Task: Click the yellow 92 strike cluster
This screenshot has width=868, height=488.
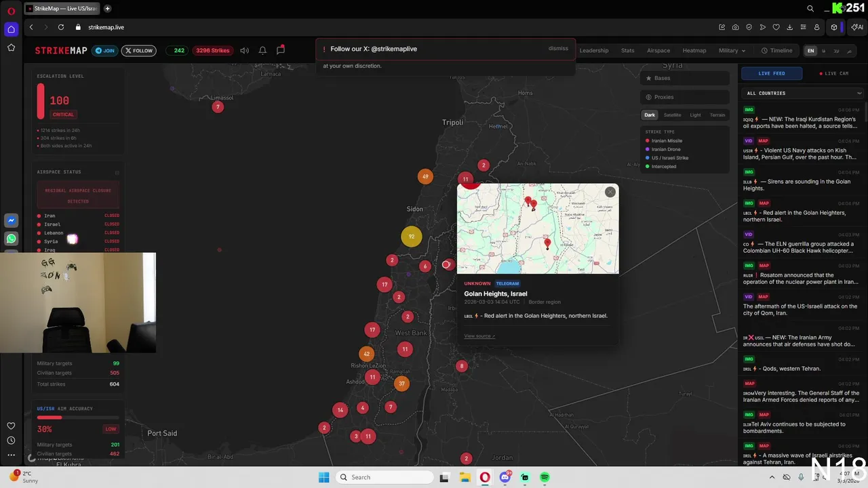Action: 411,237
